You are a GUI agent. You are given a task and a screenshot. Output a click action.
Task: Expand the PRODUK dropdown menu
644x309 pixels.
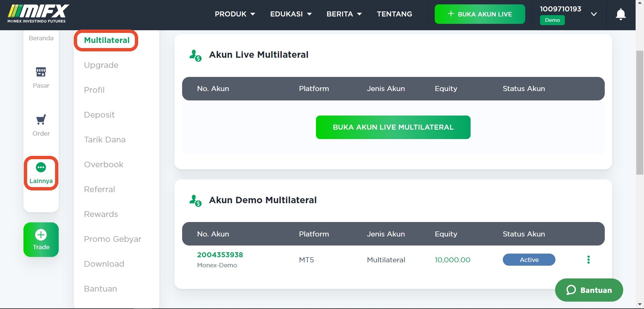(x=235, y=14)
